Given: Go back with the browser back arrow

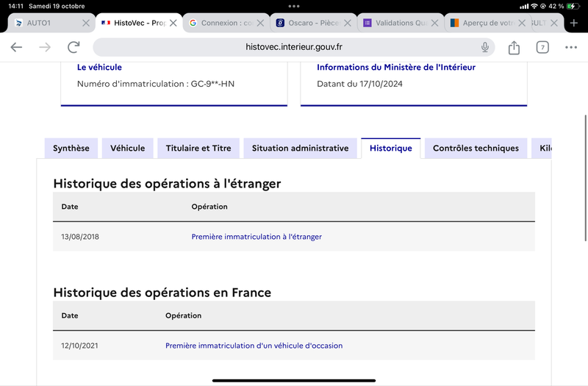Looking at the screenshot, I should (x=16, y=47).
